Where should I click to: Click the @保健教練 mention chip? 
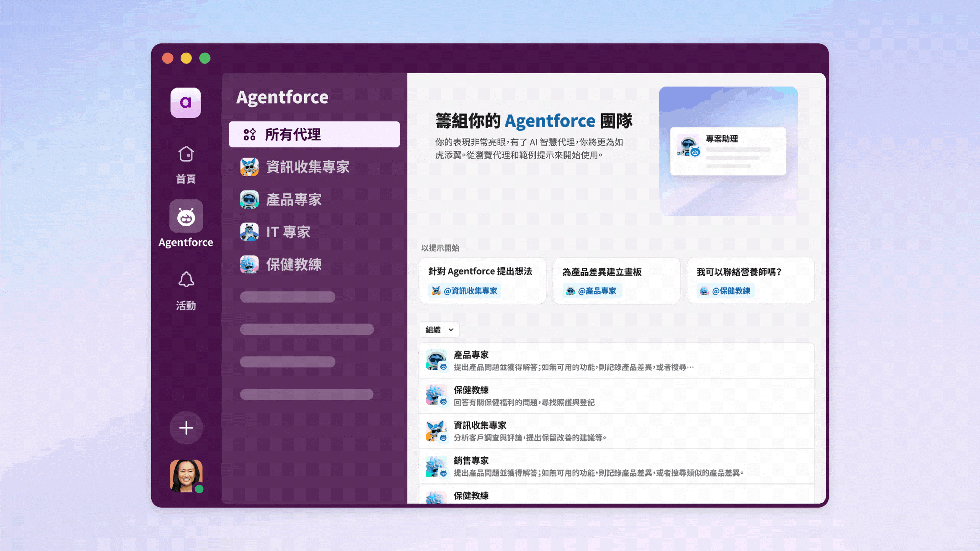click(726, 291)
